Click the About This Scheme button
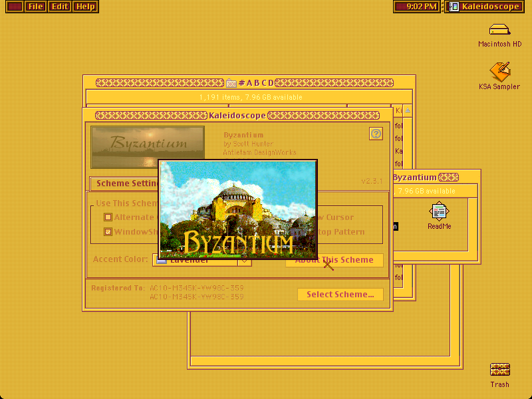 click(x=334, y=260)
